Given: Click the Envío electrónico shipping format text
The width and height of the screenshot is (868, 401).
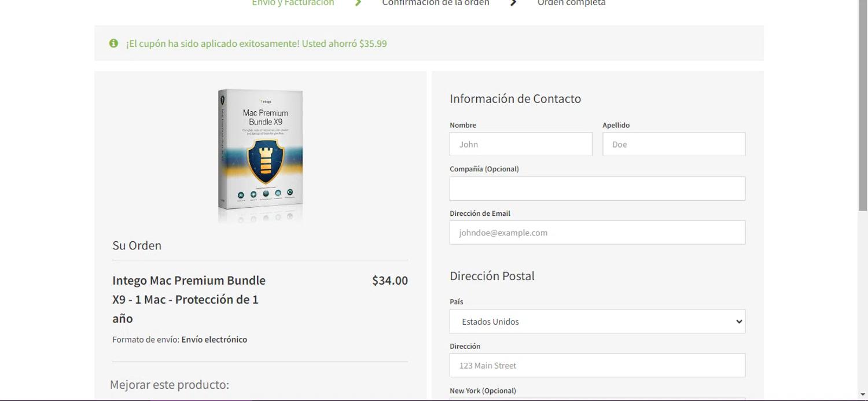Looking at the screenshot, I should point(214,340).
